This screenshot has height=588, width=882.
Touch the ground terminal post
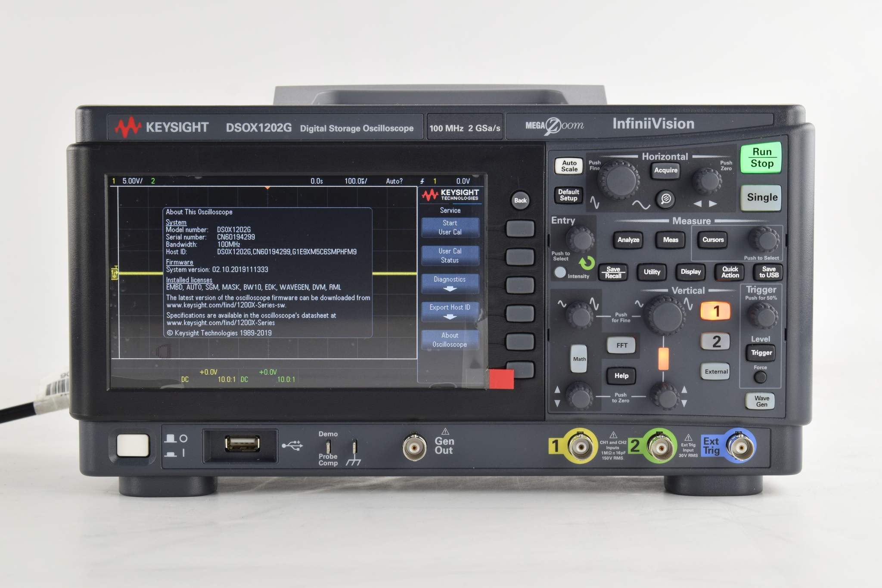[354, 447]
